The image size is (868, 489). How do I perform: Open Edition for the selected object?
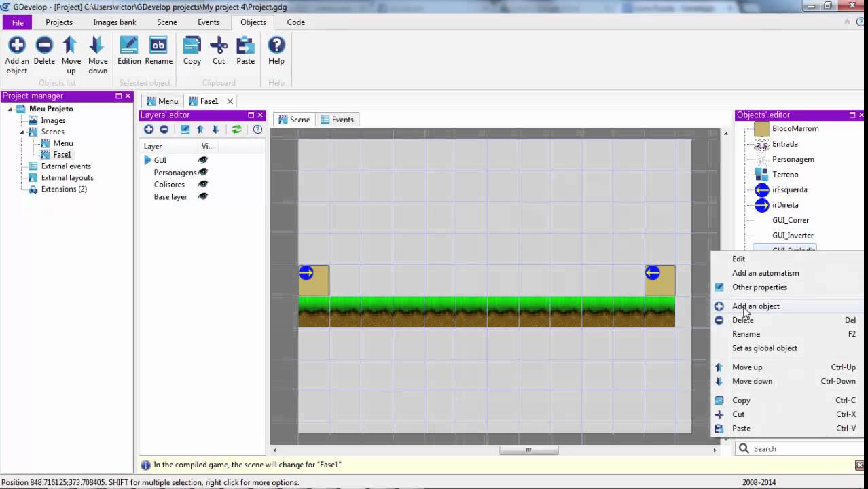pos(129,52)
